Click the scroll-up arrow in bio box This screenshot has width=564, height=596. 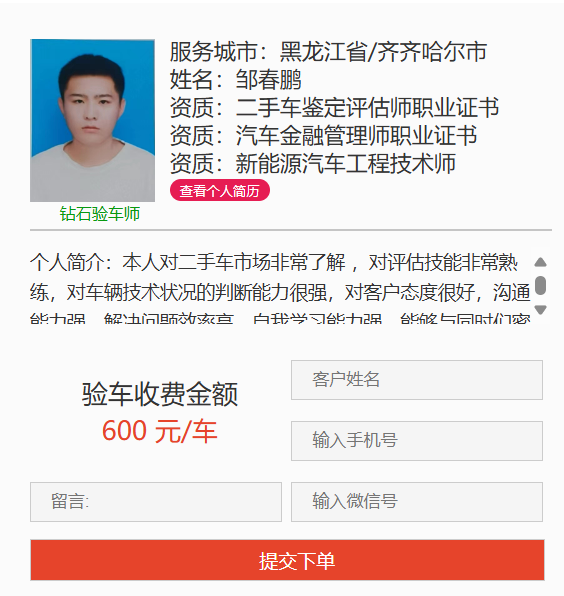click(x=540, y=262)
